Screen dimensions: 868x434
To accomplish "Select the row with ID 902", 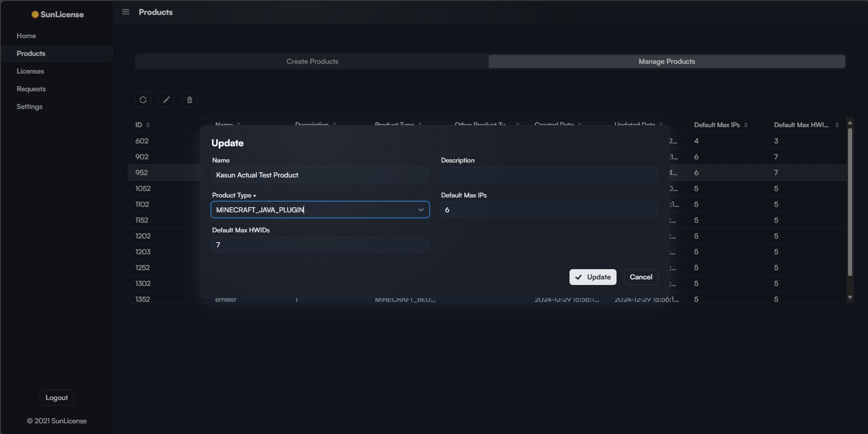I will point(142,157).
